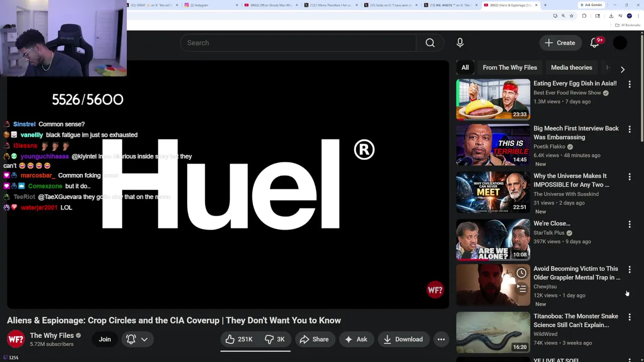The image size is (644, 362).
Task: Like the video with thumbs up
Action: [x=238, y=339]
